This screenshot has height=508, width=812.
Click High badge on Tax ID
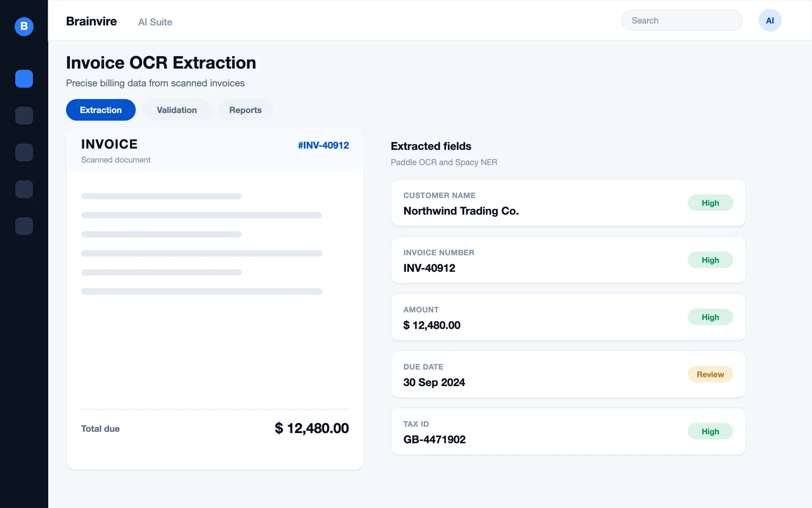(x=710, y=431)
